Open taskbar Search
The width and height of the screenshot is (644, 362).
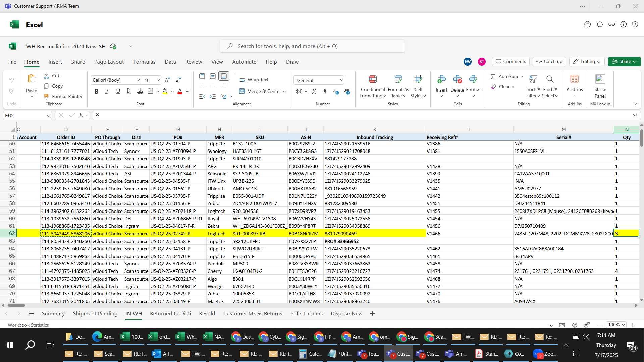click(x=30, y=345)
